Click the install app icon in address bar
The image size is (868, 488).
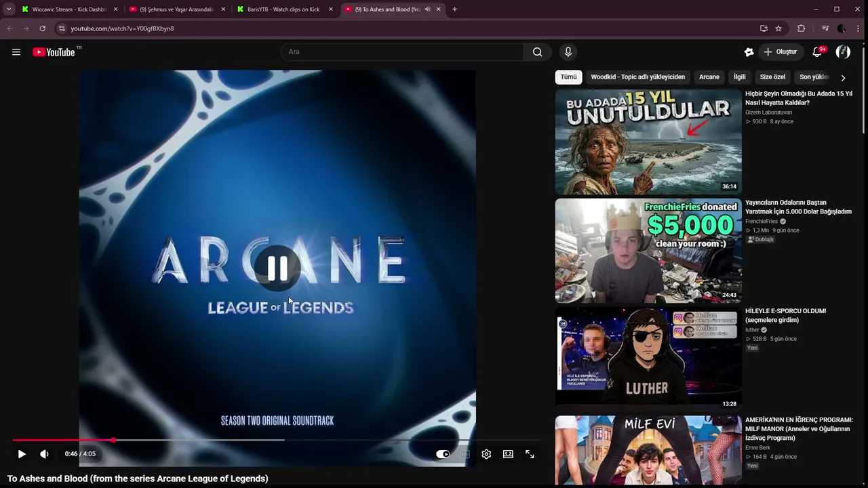[x=764, y=28]
